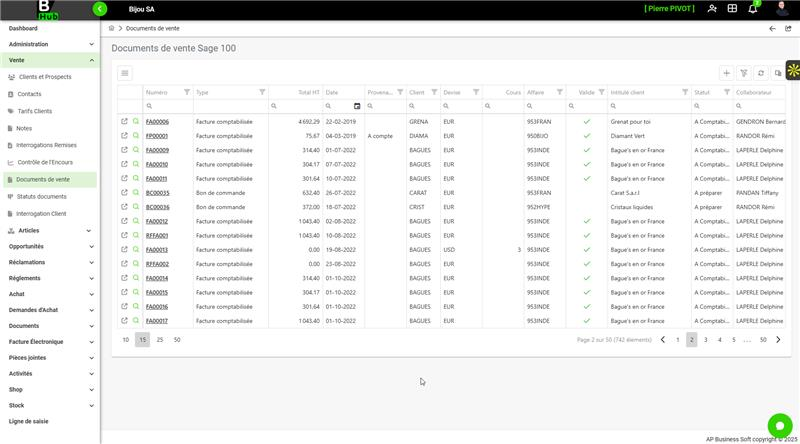Open the green asterisk side panel button
The image size is (800, 444).
793,70
